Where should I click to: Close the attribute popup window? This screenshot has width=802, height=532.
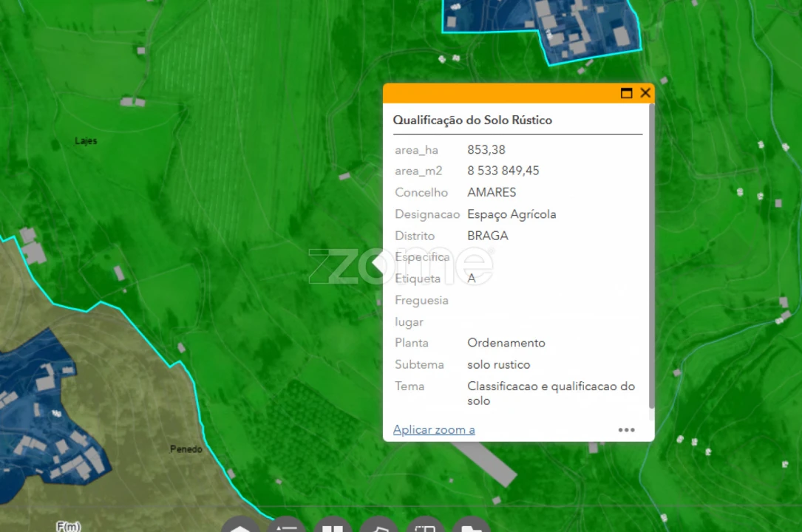pyautogui.click(x=645, y=93)
